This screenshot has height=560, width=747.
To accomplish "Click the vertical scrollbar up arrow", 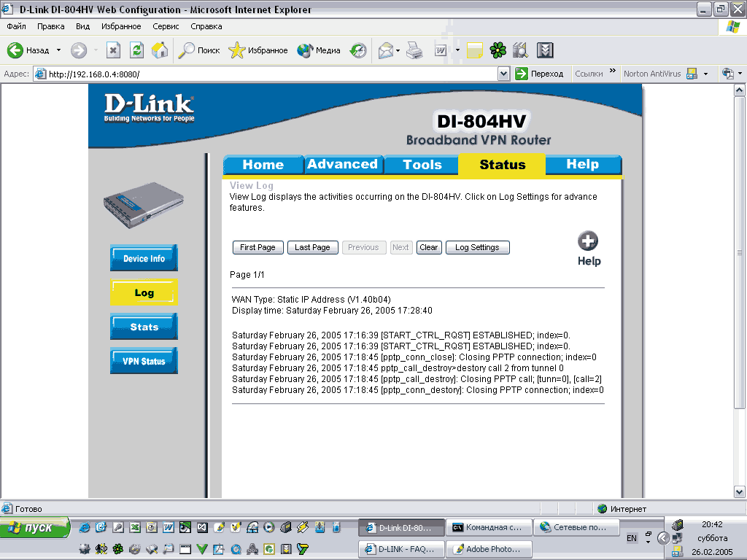I will click(x=740, y=90).
